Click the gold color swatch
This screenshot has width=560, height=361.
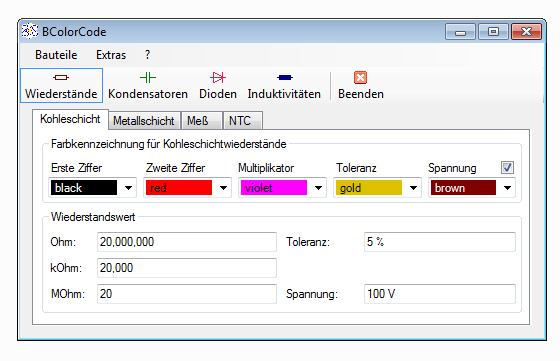[x=369, y=188]
